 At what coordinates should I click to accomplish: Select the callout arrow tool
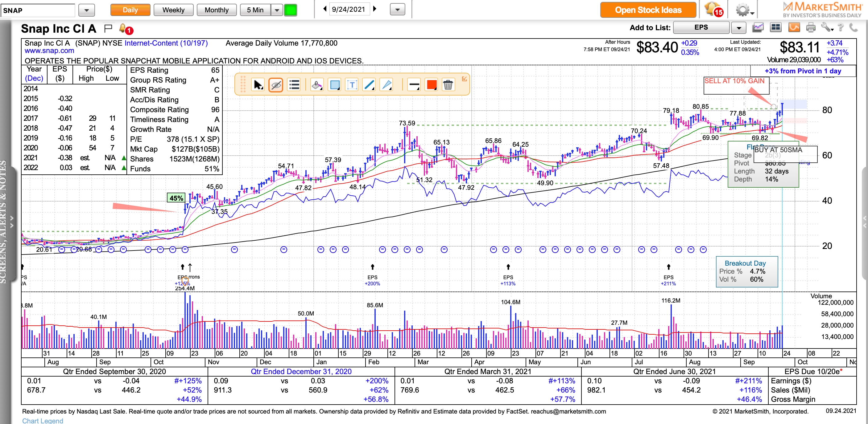point(386,85)
